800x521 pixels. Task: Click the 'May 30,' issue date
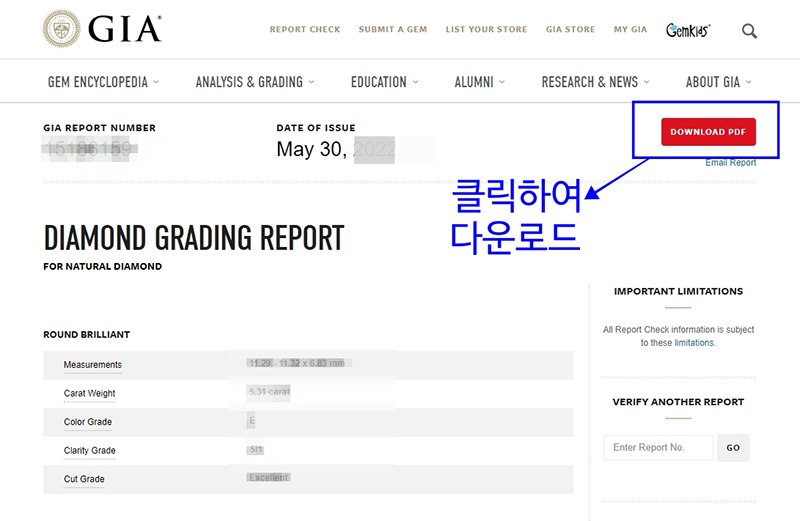pos(311,150)
